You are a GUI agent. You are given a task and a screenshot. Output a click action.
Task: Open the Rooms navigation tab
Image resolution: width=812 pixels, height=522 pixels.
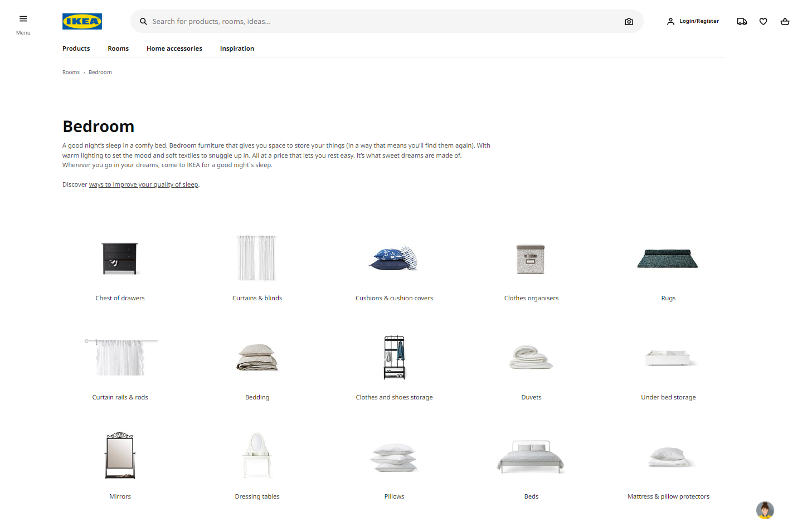[118, 48]
